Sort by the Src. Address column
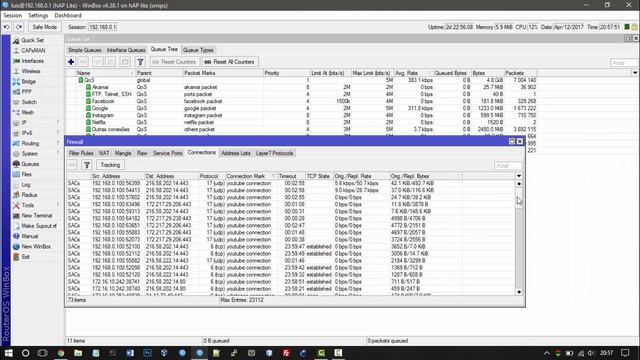640x360 pixels. pos(118,176)
